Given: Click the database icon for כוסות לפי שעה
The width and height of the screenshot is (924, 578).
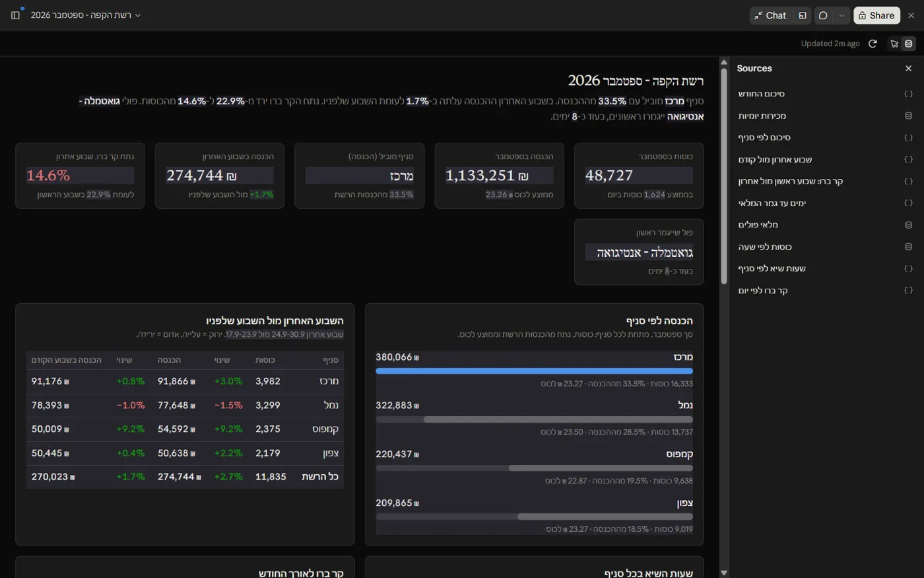Looking at the screenshot, I should click(x=908, y=246).
